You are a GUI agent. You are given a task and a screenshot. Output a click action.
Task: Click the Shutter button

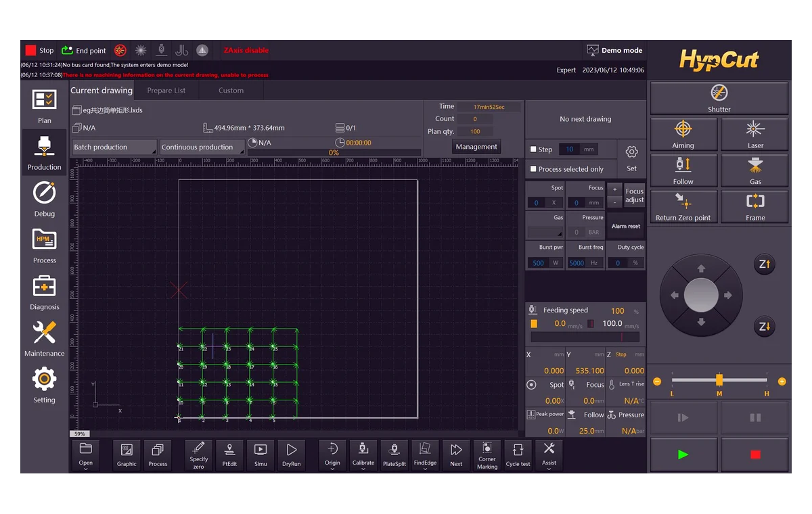(x=719, y=98)
